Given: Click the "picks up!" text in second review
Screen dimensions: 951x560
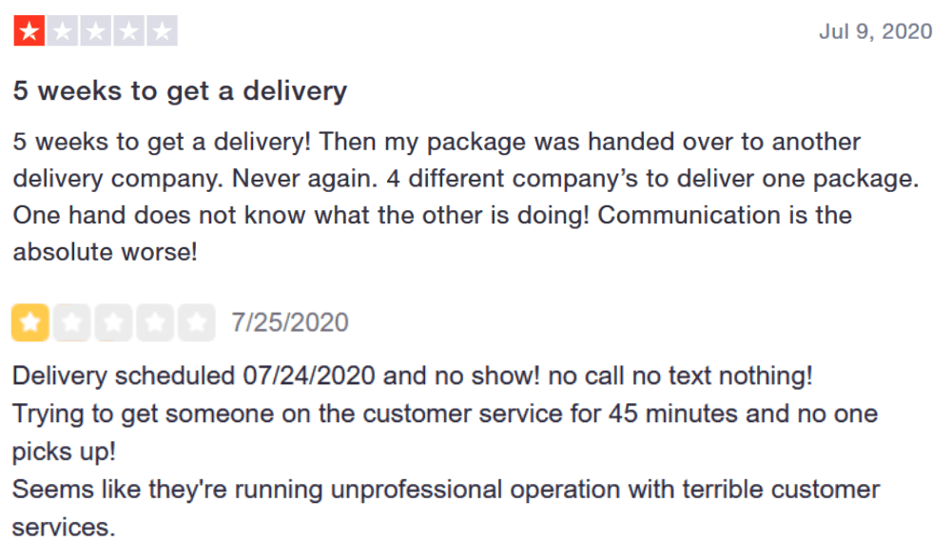Looking at the screenshot, I should (x=62, y=451).
